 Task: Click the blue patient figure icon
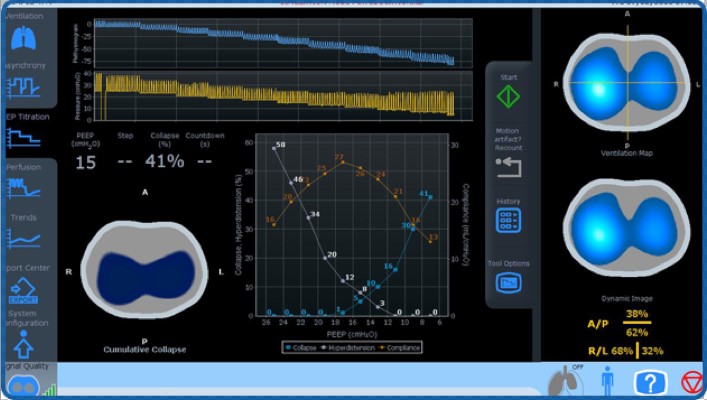(x=606, y=381)
